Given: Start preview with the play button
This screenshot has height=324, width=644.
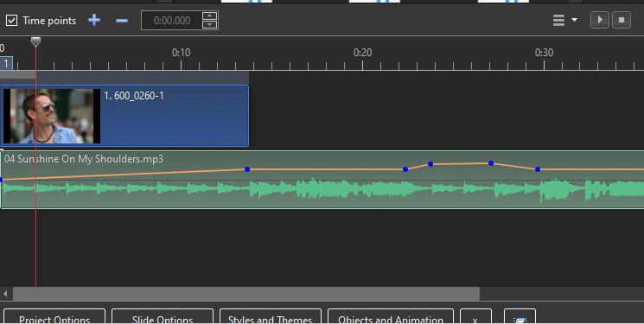Looking at the screenshot, I should coord(600,20).
